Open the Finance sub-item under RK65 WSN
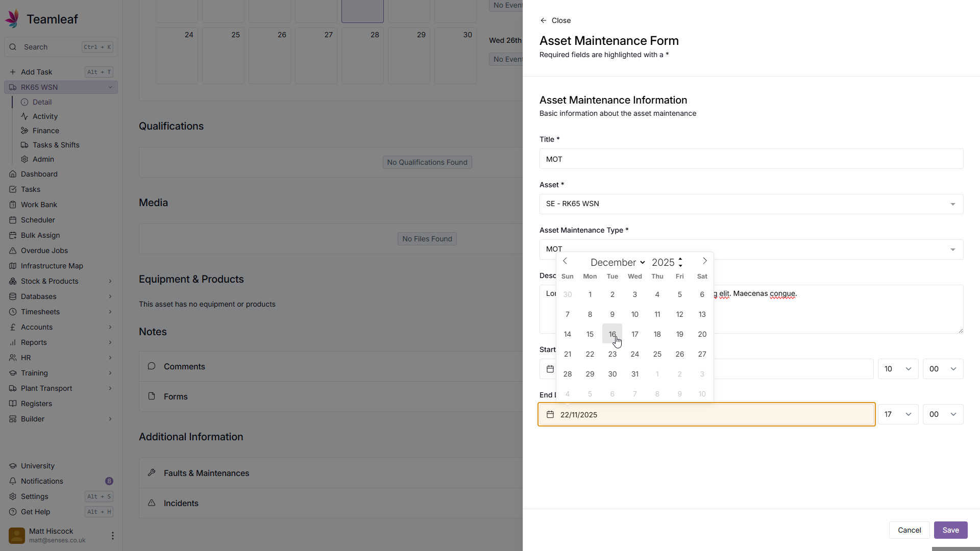 (x=45, y=131)
